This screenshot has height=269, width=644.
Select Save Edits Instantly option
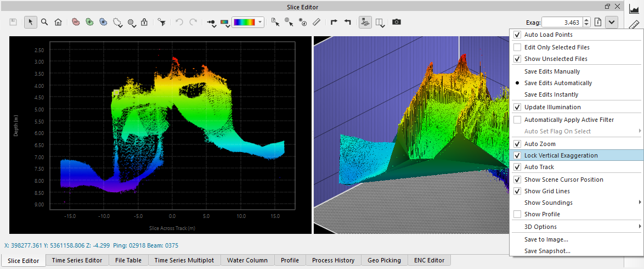(x=551, y=94)
